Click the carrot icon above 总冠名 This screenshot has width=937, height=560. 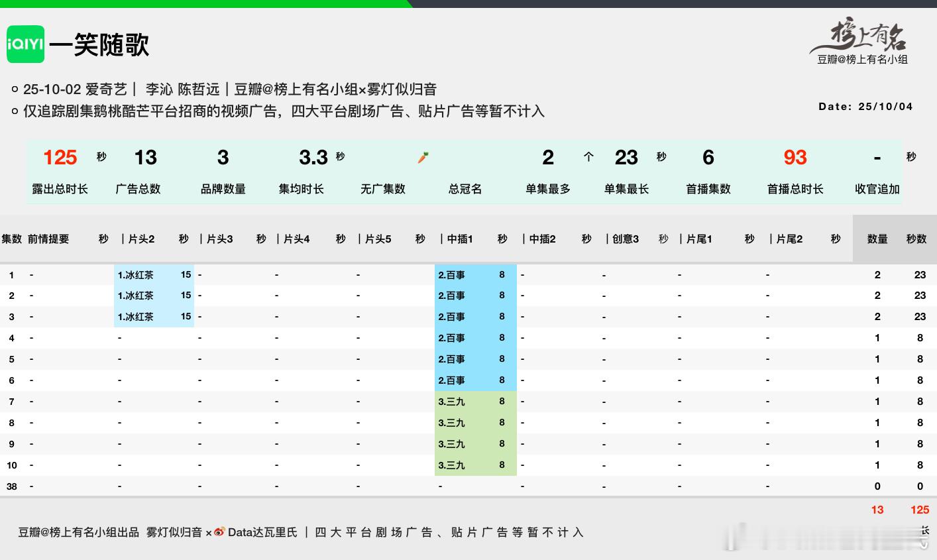click(423, 157)
